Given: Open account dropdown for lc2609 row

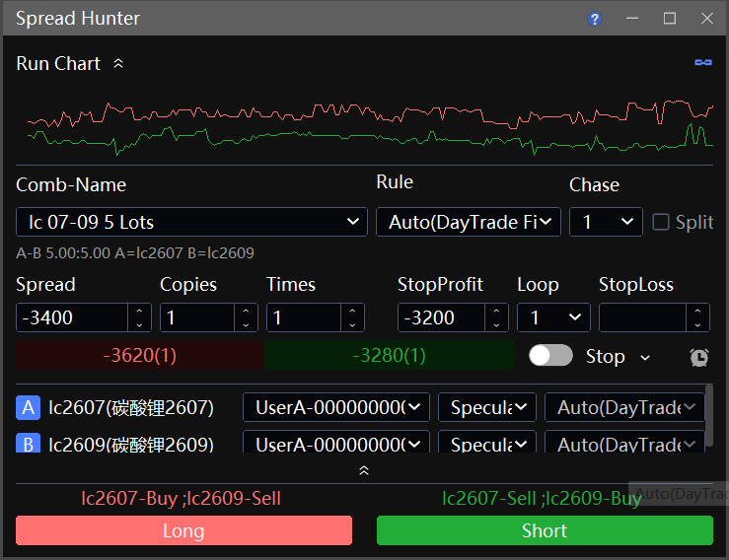Looking at the screenshot, I should [336, 442].
